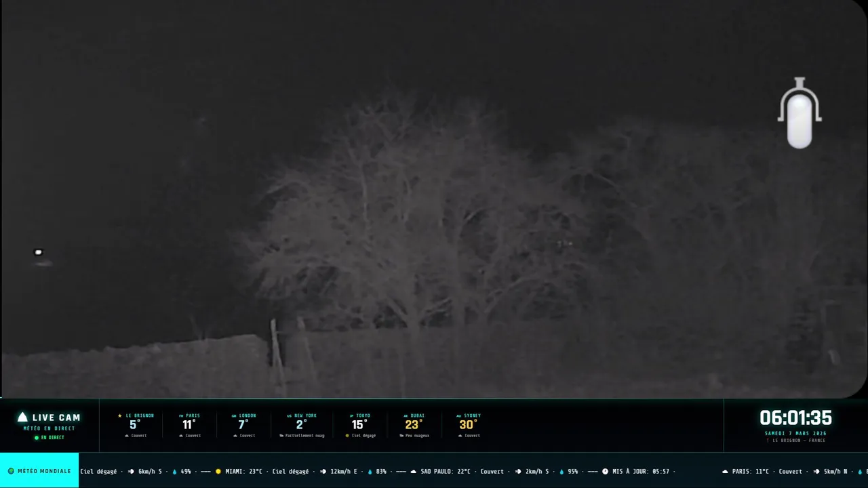Click the cloud icon under Paris 11° card
This screenshot has width=868, height=488.
(x=182, y=436)
